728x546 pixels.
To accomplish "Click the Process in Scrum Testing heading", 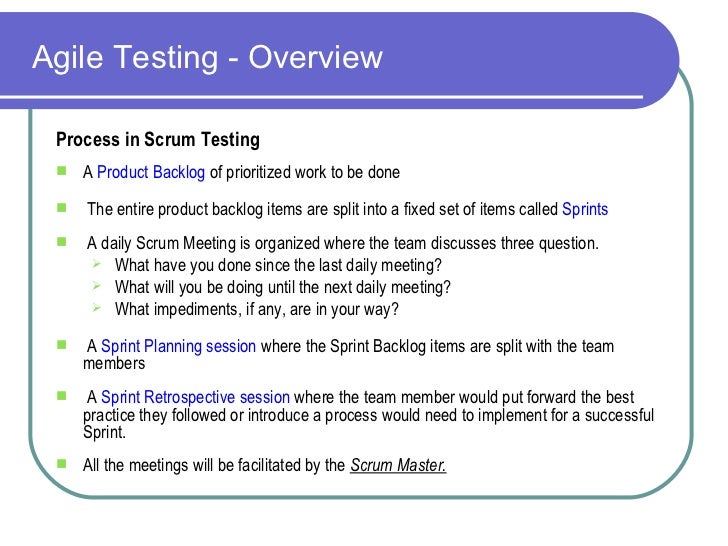I will [157, 139].
